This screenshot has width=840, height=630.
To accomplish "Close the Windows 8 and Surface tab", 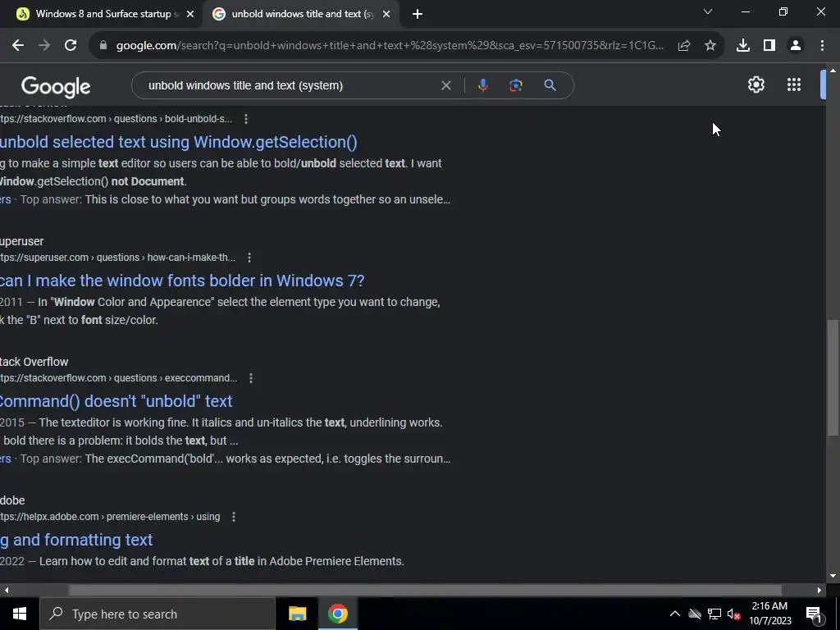I will pyautogui.click(x=190, y=14).
